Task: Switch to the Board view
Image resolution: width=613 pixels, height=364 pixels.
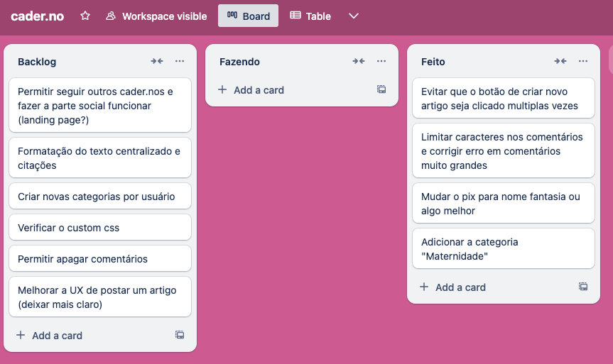Action: (x=248, y=16)
